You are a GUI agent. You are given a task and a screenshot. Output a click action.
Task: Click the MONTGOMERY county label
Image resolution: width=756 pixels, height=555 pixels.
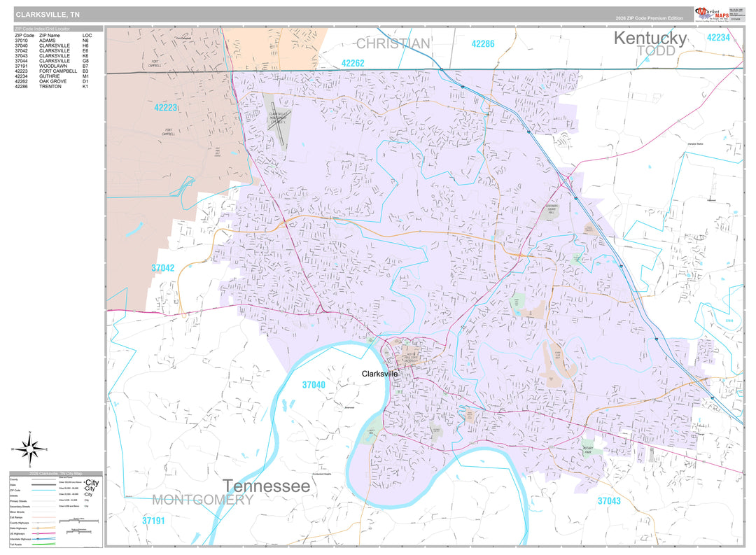pyautogui.click(x=202, y=500)
